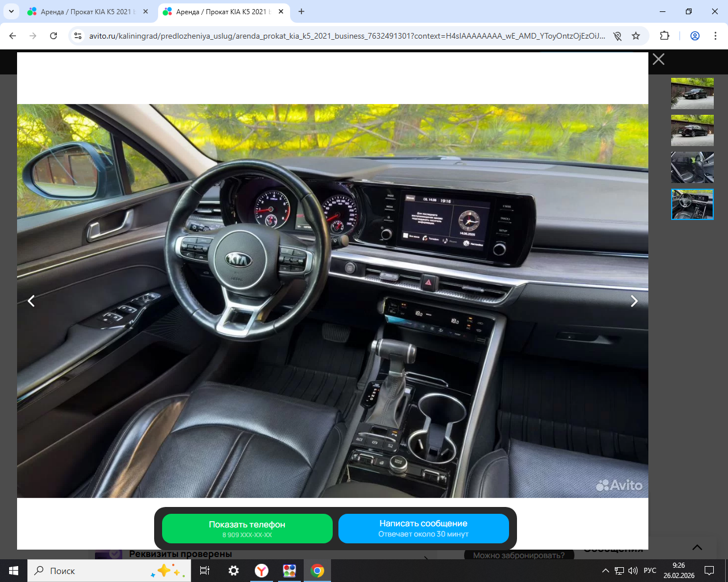Open the Chrome profile icon

tap(694, 36)
